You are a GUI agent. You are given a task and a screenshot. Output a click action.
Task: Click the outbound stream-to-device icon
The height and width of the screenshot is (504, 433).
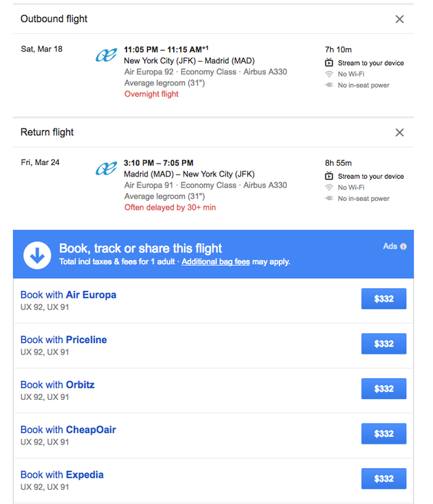coord(329,63)
